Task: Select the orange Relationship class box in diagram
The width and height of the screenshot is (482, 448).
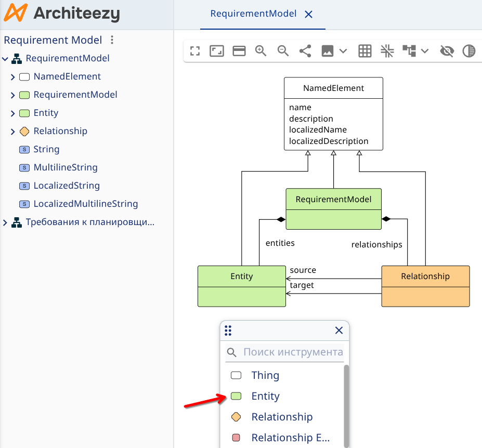Action: [x=425, y=286]
